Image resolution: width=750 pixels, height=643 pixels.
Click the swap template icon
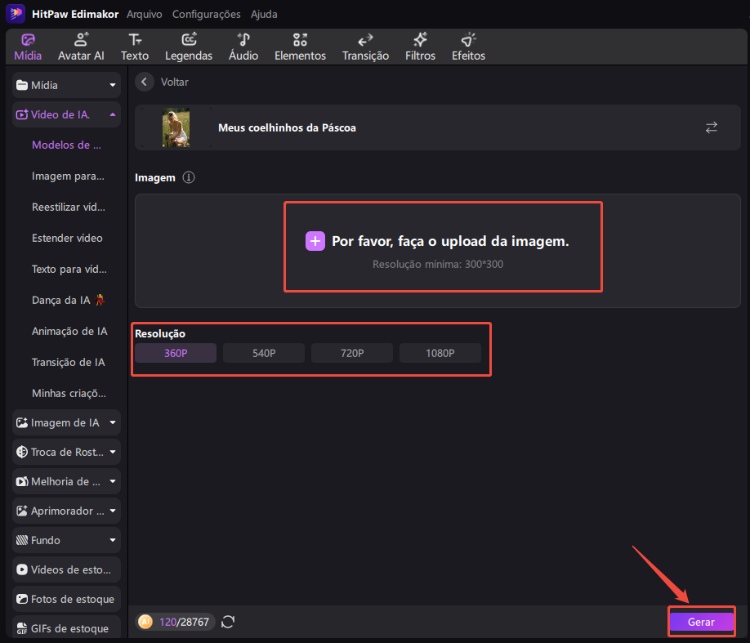(x=711, y=128)
